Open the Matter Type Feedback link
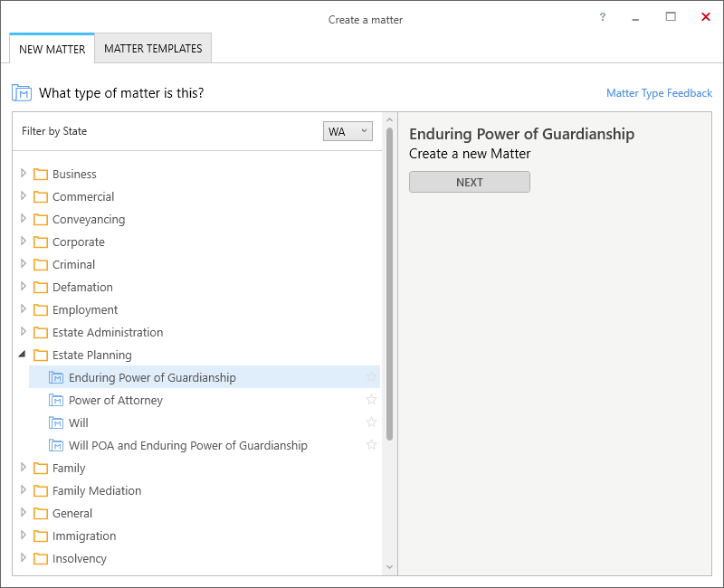 pos(659,93)
